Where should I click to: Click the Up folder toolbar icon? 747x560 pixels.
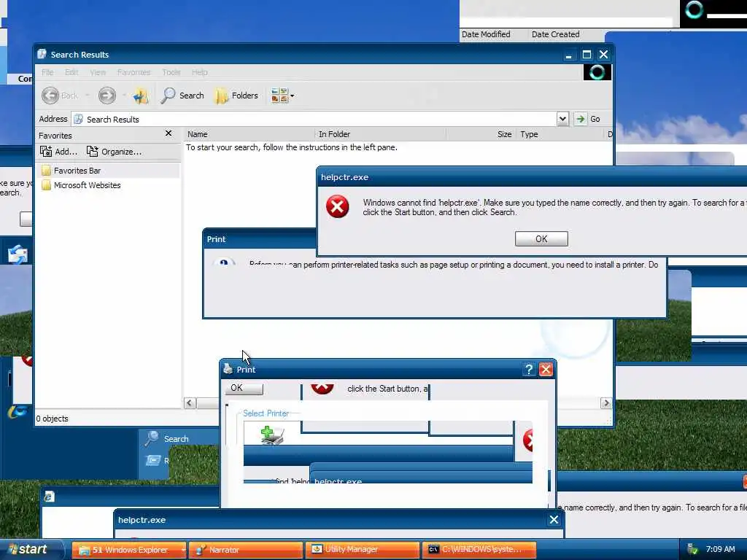point(141,96)
